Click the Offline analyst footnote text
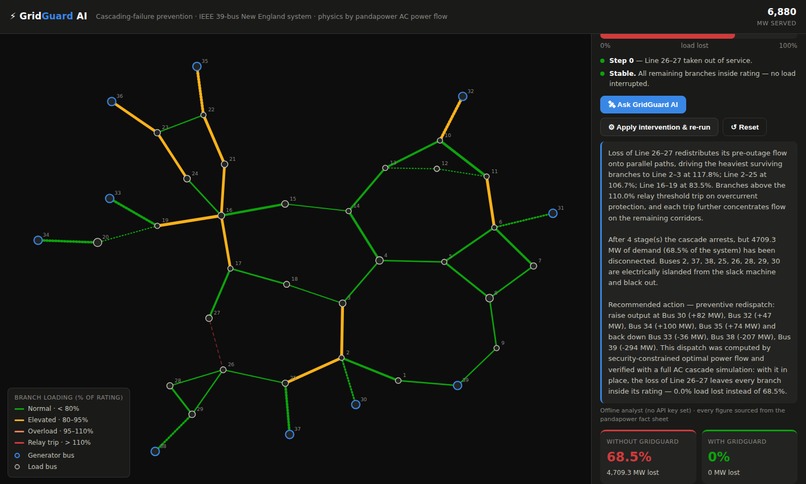The height and width of the screenshot is (484, 806). (x=692, y=415)
